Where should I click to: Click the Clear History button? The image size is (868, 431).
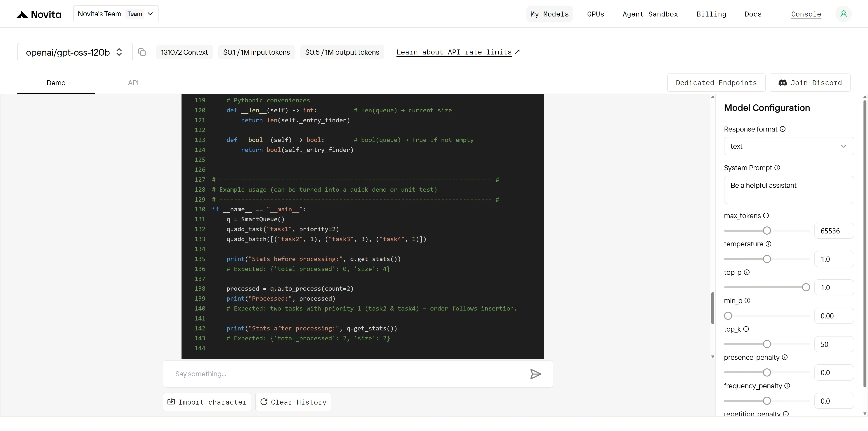coord(293,402)
